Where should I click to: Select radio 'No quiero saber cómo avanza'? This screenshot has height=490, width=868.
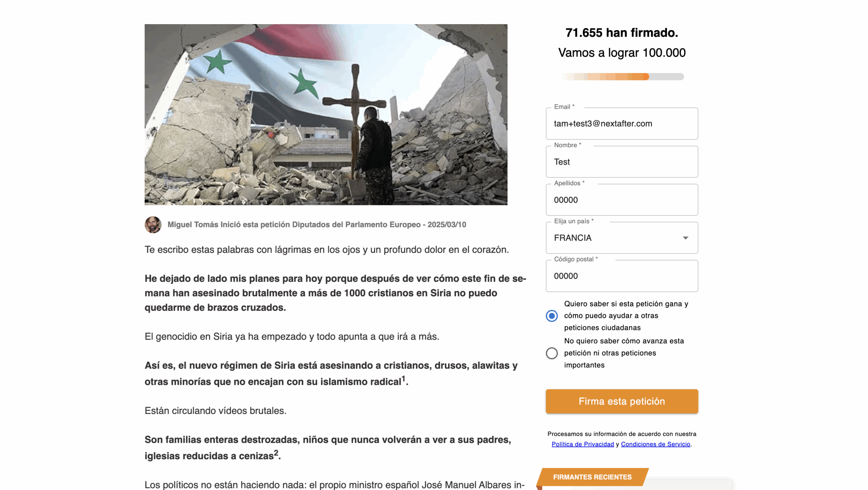pyautogui.click(x=551, y=353)
